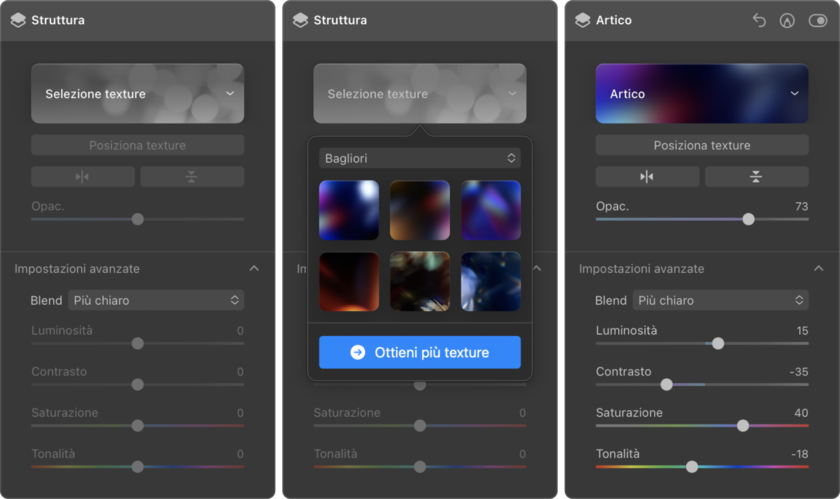Click Tonalità value -18
This screenshot has width=840, height=499.
coord(800,454)
